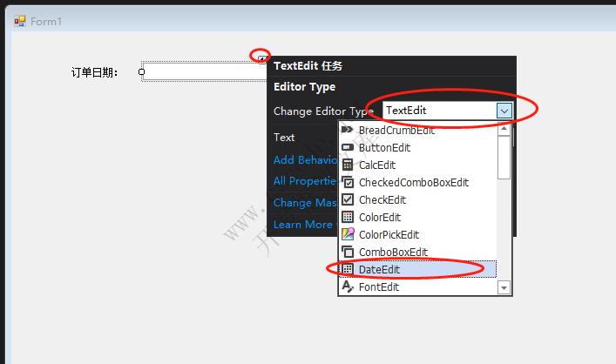Choose ButtonEdit icon in the list

point(348,147)
